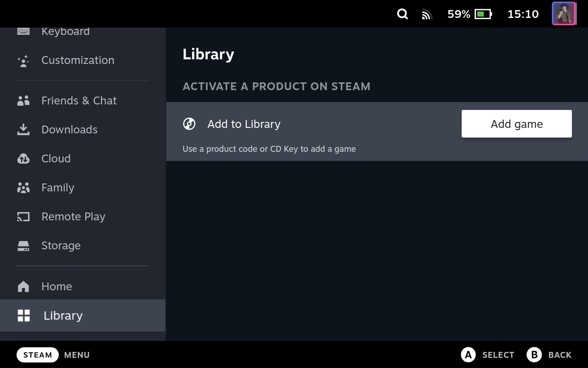Select the Library settings label
This screenshot has width=588, height=368.
coord(63,316)
